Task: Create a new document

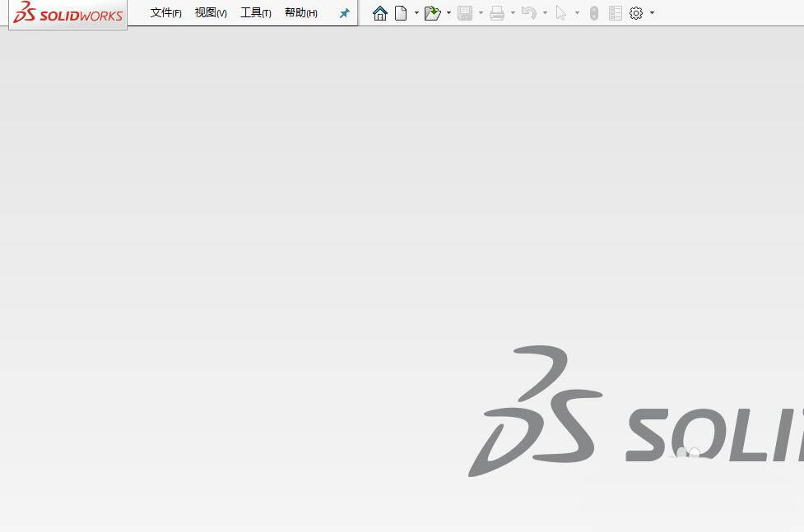Action: 401,13
